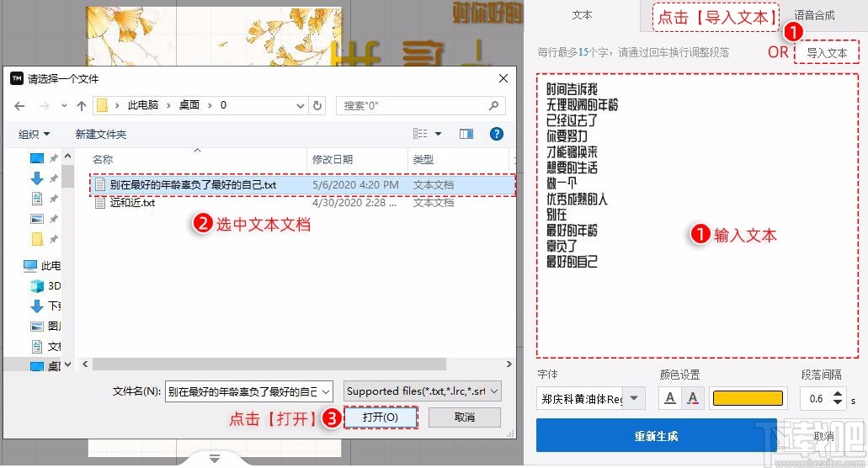The height and width of the screenshot is (468, 868).
Task: Click the gradient text color A icon
Action: tap(693, 398)
